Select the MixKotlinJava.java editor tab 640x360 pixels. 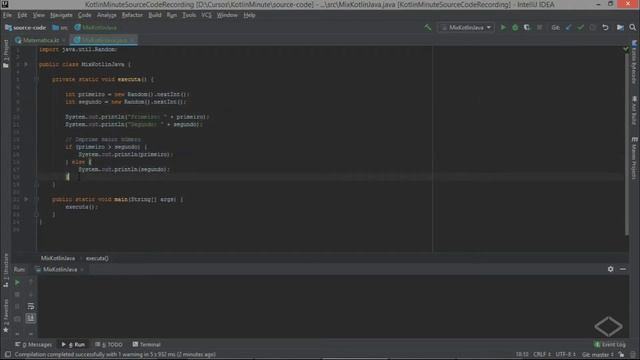click(104, 40)
